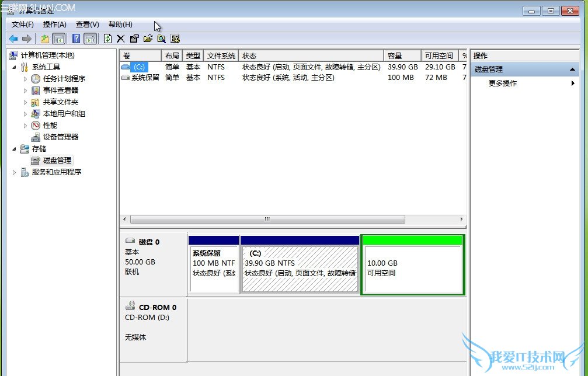Expand the 任务计划程序 tree node
588x376 pixels.
coord(25,79)
